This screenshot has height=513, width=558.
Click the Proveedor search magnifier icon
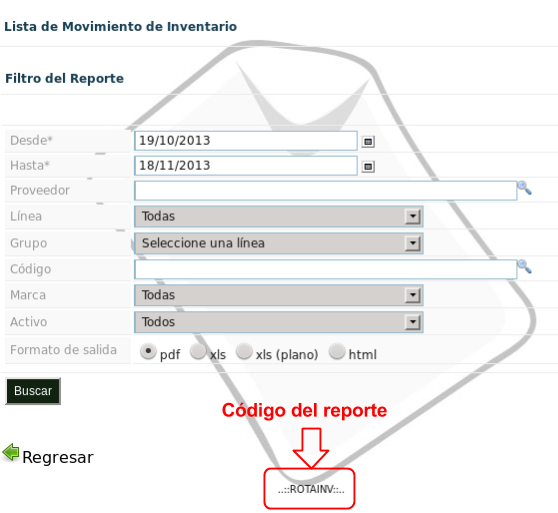(x=524, y=188)
